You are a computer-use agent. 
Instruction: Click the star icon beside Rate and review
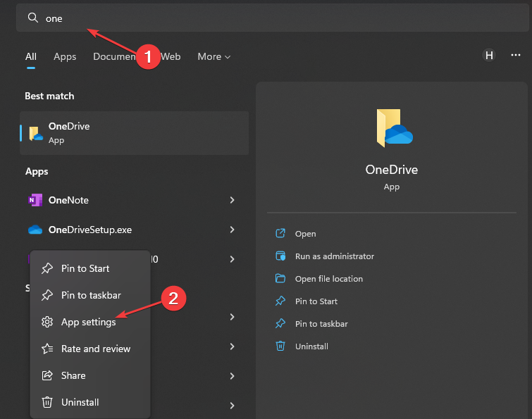point(47,349)
